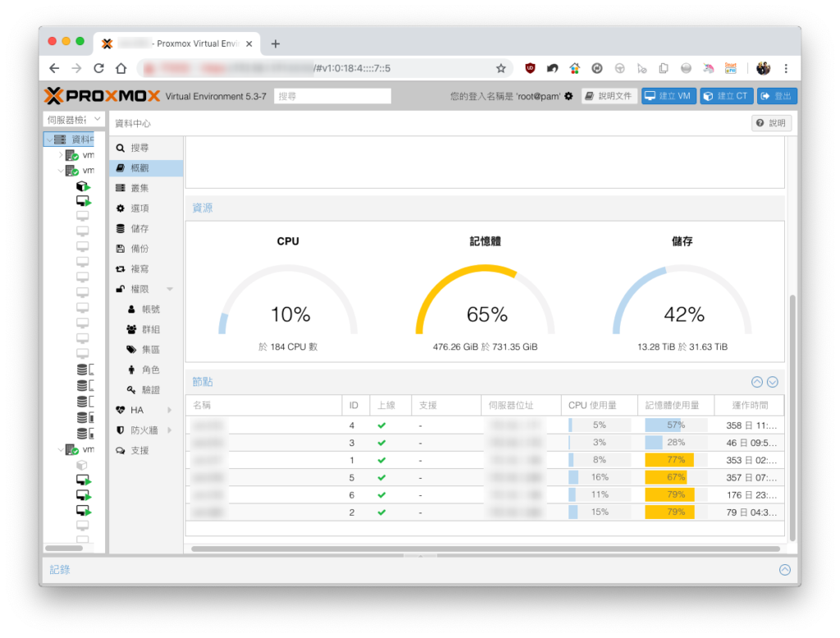Expand the 記錄 log panel
Screen dimensions: 840x638
click(x=785, y=570)
